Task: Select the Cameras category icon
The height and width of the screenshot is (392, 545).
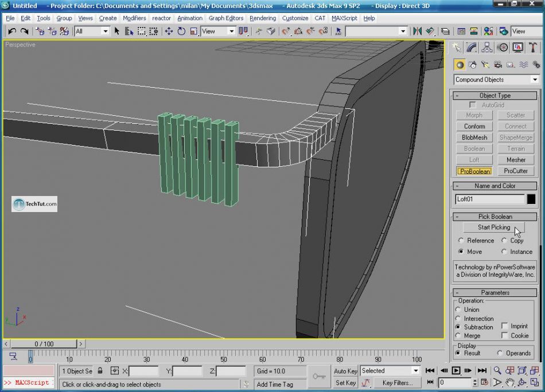Action: click(498, 65)
